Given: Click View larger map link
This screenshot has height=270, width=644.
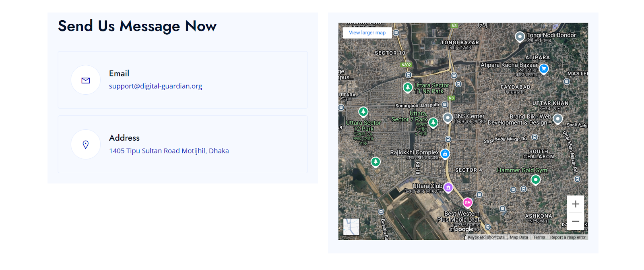Looking at the screenshot, I should click(367, 33).
